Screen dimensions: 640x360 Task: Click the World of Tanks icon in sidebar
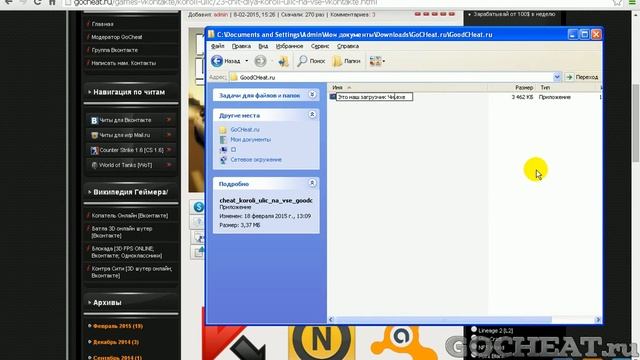pyautogui.click(x=94, y=165)
